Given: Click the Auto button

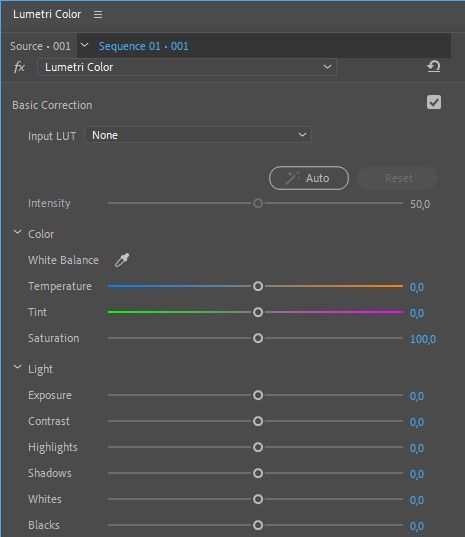Looking at the screenshot, I should pyautogui.click(x=309, y=178).
